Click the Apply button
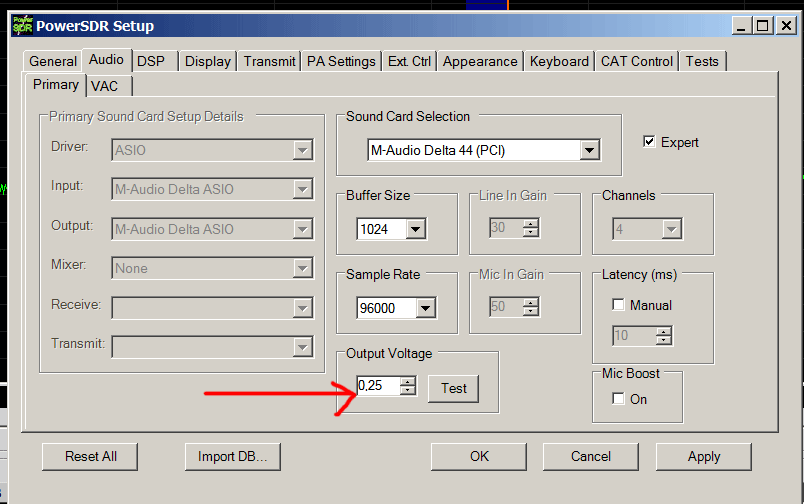 [x=703, y=456]
